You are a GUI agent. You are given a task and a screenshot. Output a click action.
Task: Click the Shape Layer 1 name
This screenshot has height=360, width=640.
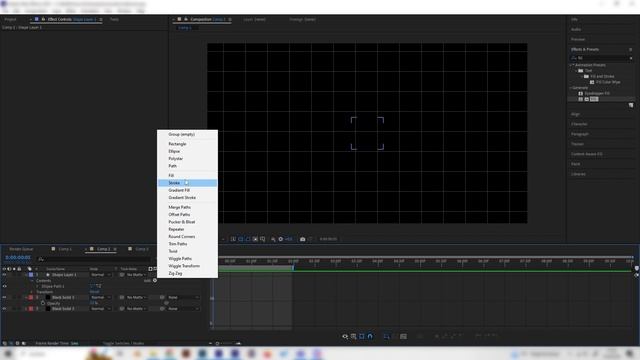[64, 275]
